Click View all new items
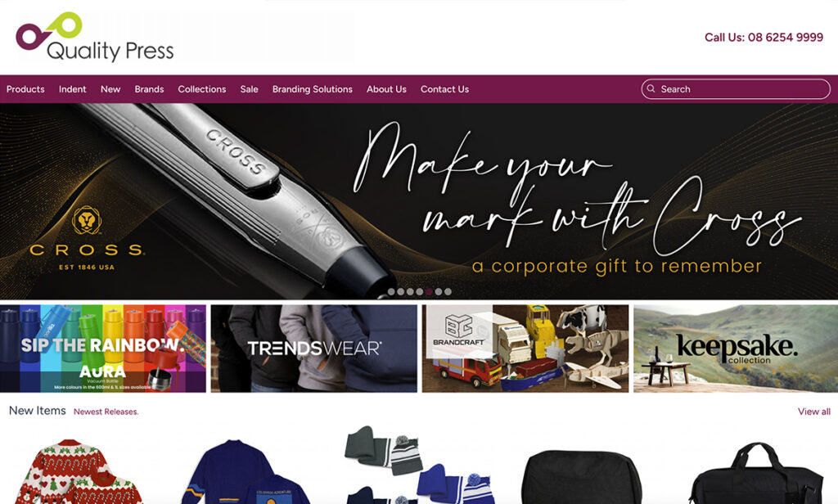 [x=814, y=412]
